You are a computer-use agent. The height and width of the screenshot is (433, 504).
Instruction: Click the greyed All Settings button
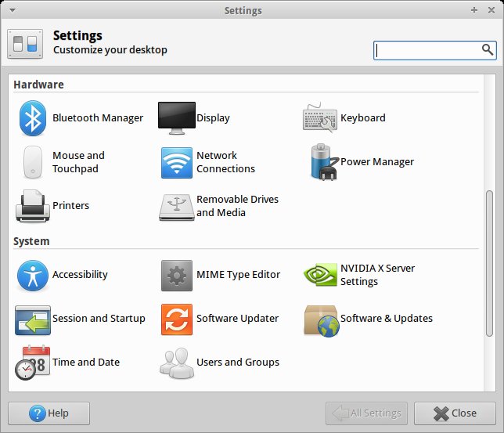366,413
